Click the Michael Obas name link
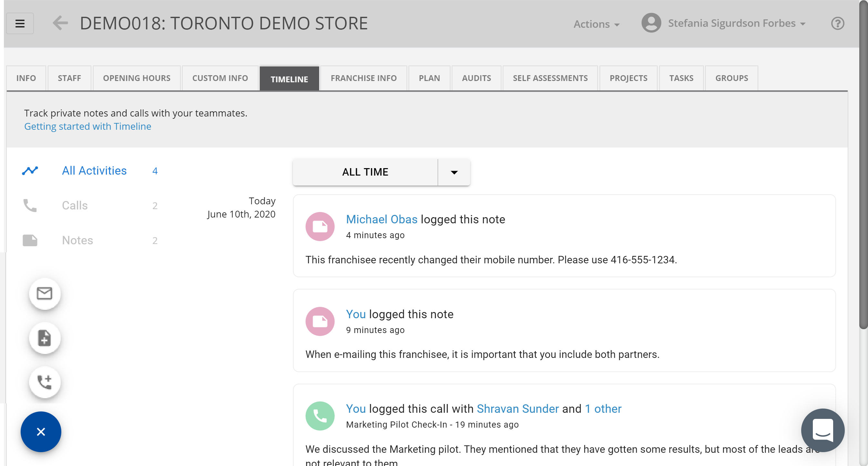 click(381, 219)
